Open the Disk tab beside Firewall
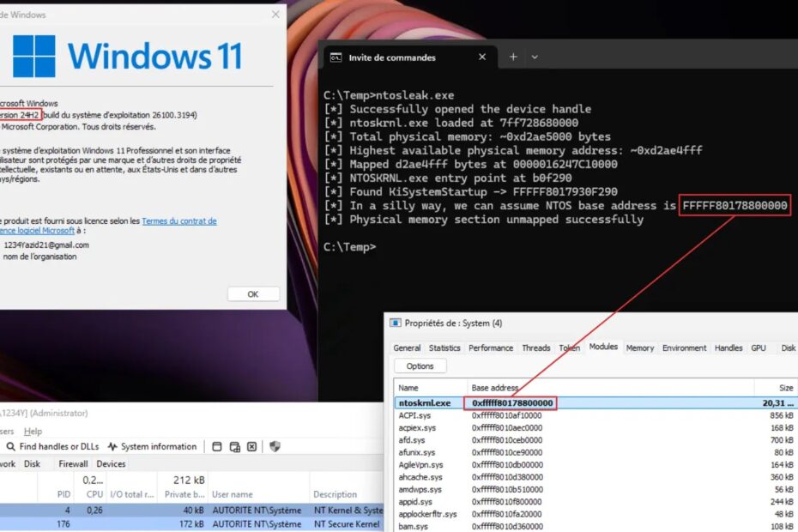The image size is (798, 532). tap(32, 463)
